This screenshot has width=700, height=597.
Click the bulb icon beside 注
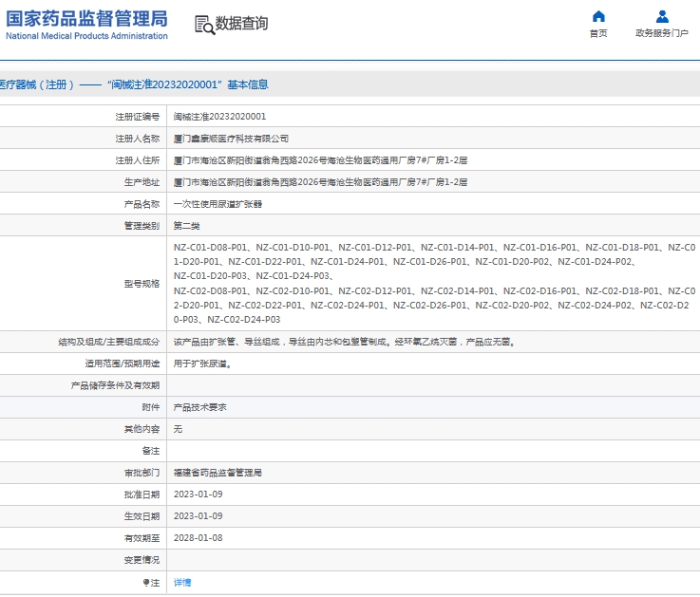tap(145, 582)
